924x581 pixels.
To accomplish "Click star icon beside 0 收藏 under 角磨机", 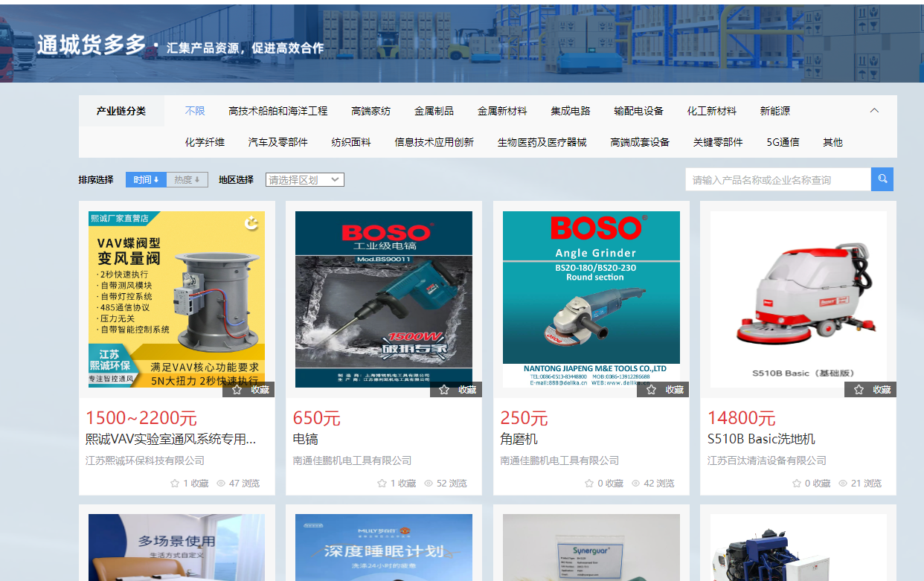I will pyautogui.click(x=590, y=484).
